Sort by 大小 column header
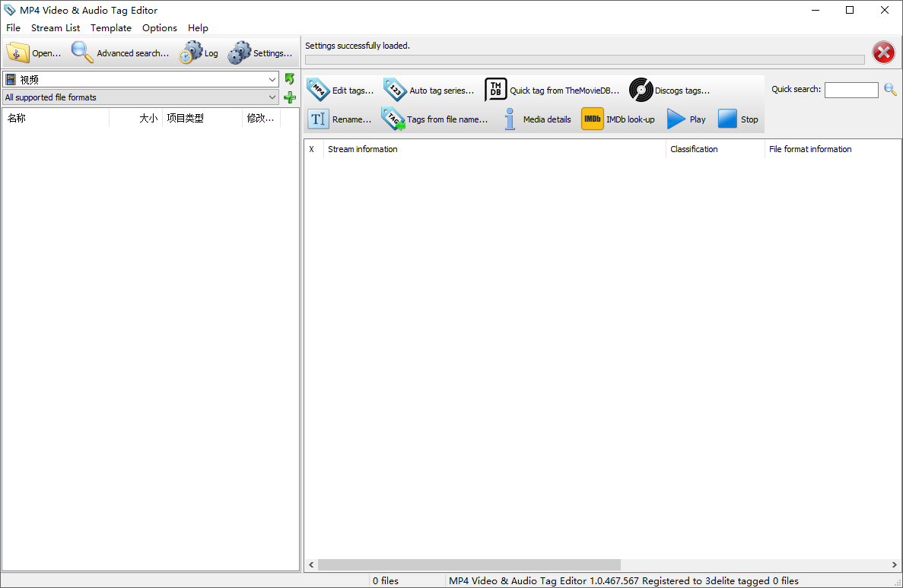The image size is (903, 588). 136,118
